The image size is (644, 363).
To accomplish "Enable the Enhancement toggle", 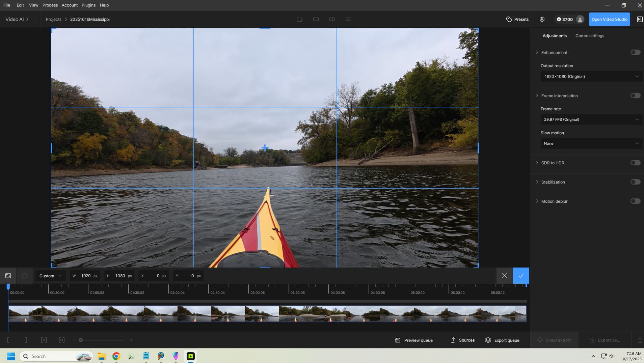I will point(635,52).
